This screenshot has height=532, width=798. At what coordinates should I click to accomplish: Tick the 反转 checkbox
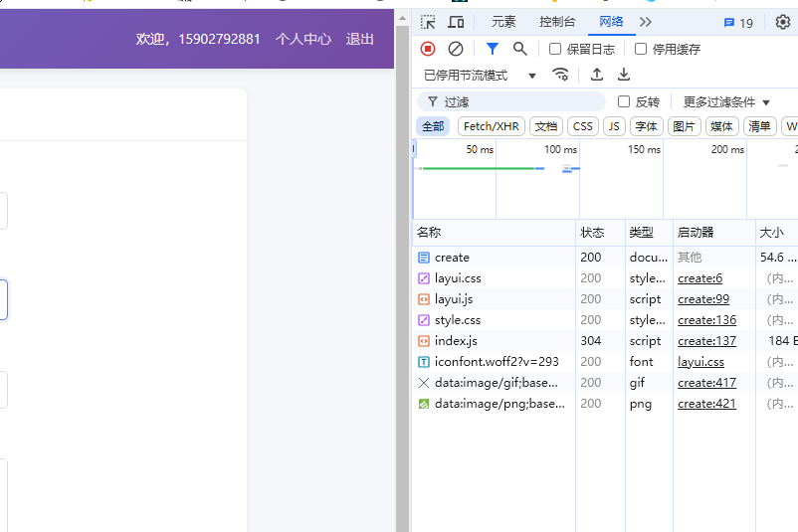(624, 101)
